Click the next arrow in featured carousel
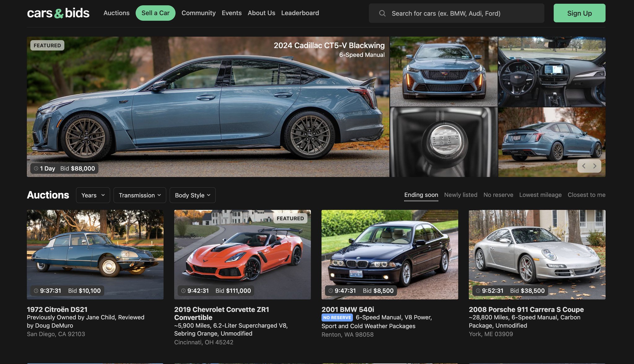Screen dimensions: 634x364 (x=595, y=166)
